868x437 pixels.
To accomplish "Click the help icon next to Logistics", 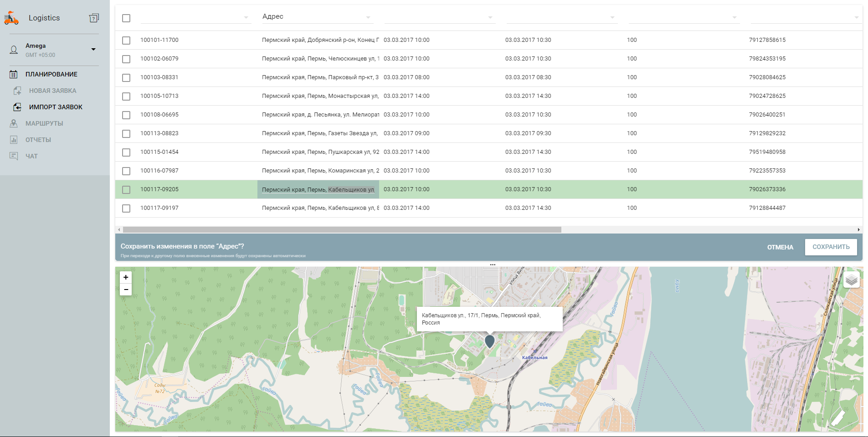I will coord(94,18).
